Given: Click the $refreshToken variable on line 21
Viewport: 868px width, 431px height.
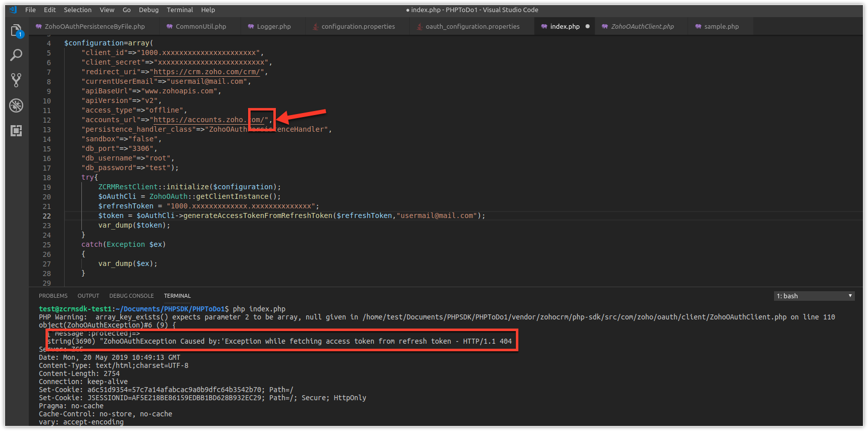Looking at the screenshot, I should (126, 206).
